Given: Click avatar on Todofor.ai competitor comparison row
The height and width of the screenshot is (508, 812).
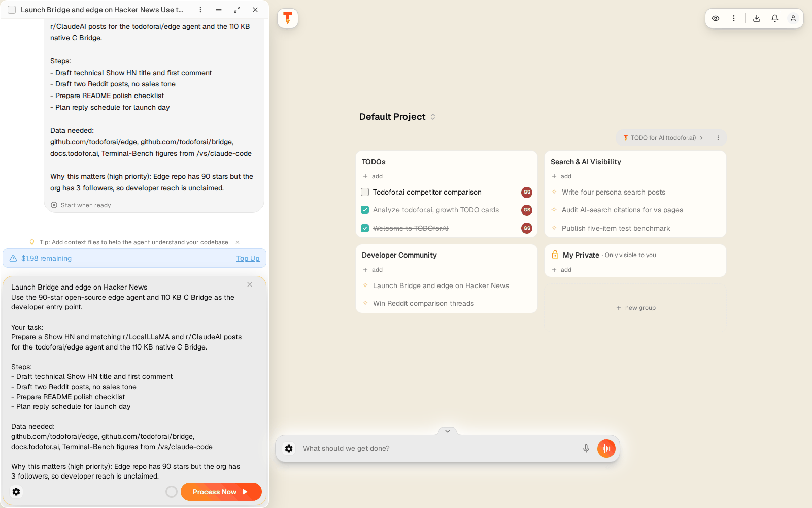Looking at the screenshot, I should [527, 192].
